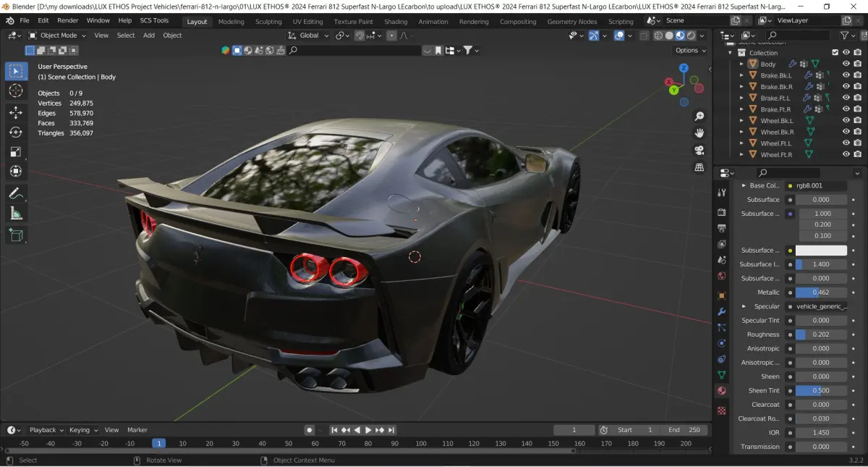The height and width of the screenshot is (467, 868).
Task: Open the Texture properties tab
Action: tap(721, 411)
